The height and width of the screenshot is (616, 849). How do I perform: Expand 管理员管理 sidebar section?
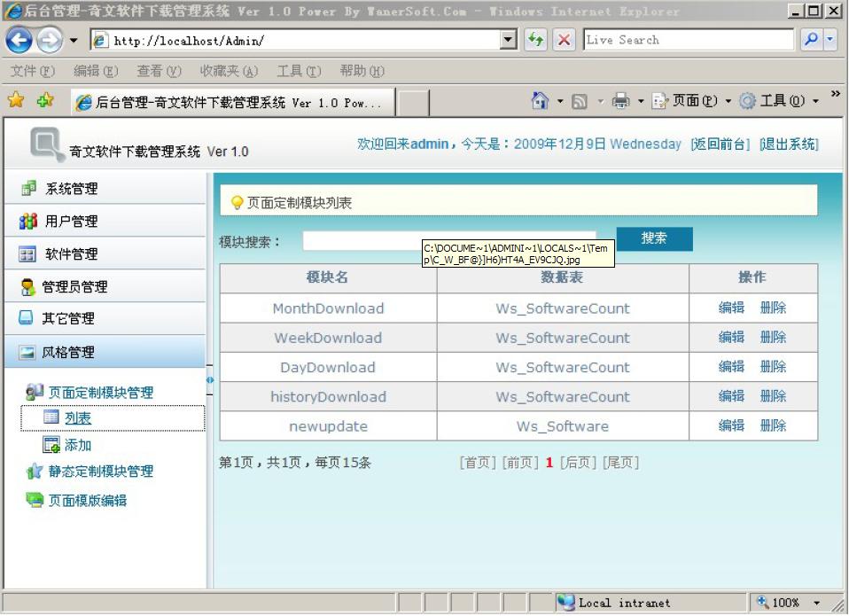[105, 286]
